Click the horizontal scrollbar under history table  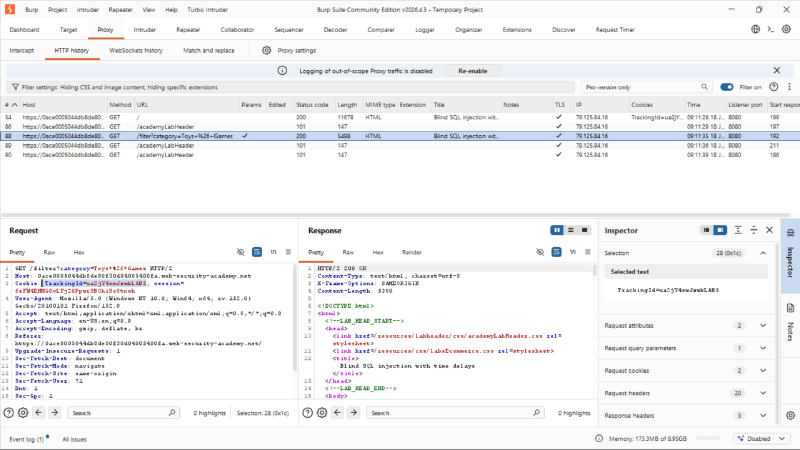[x=396, y=215]
